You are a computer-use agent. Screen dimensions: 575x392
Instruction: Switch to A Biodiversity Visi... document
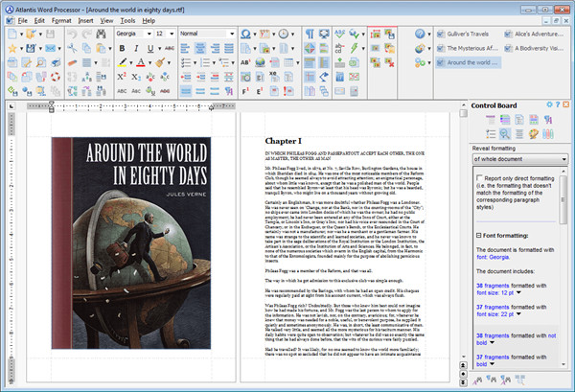pyautogui.click(x=534, y=48)
